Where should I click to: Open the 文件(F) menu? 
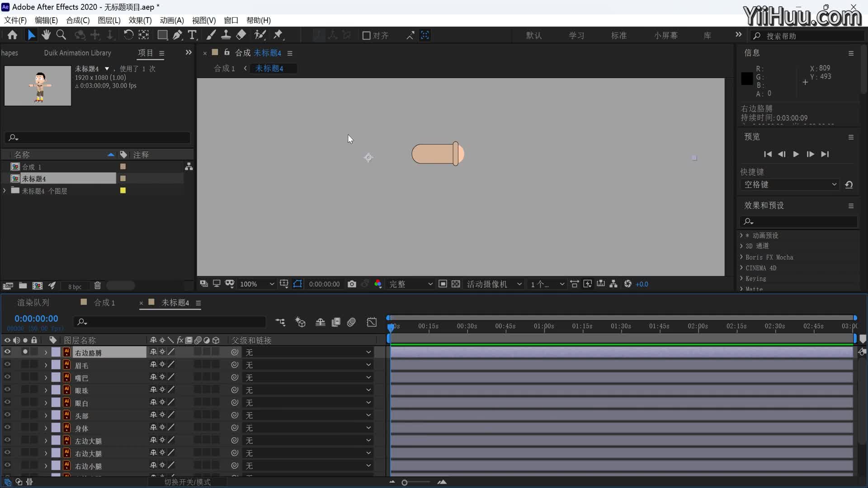click(x=15, y=20)
